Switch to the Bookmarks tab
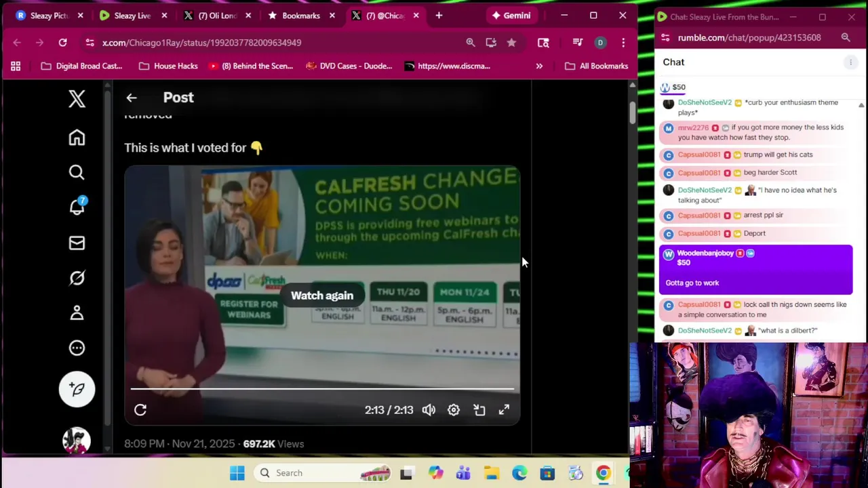 click(x=300, y=15)
